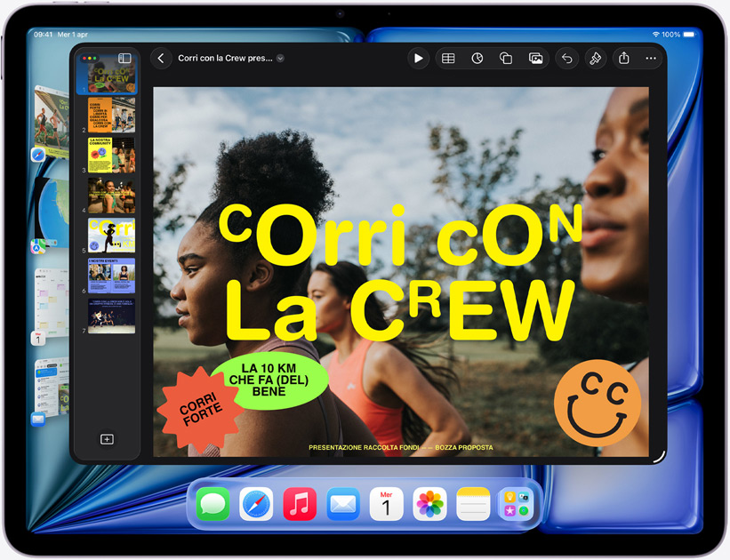This screenshot has height=560, width=730.
Task: Insert a shape from the Shapes icon
Action: [507, 59]
